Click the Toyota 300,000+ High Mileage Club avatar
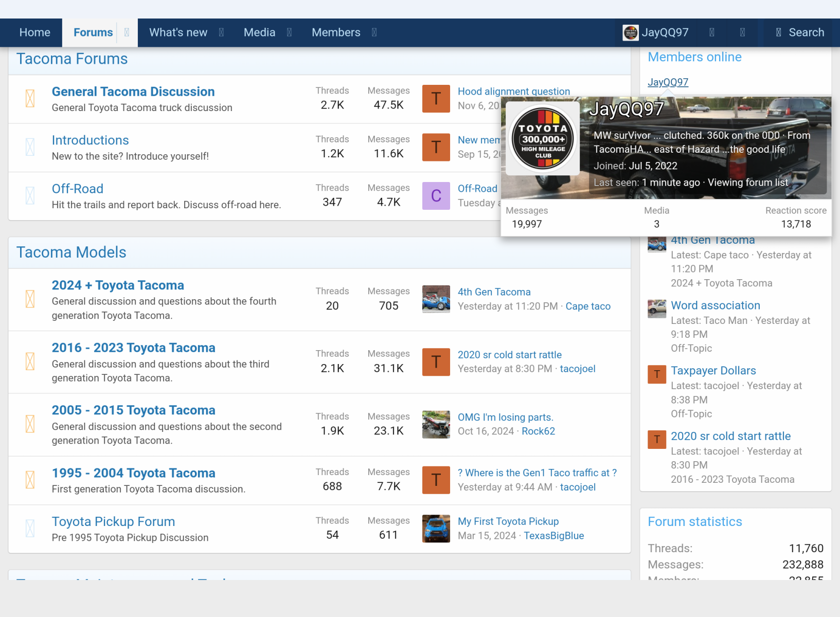Screen dimensions: 840x617 coord(543,139)
